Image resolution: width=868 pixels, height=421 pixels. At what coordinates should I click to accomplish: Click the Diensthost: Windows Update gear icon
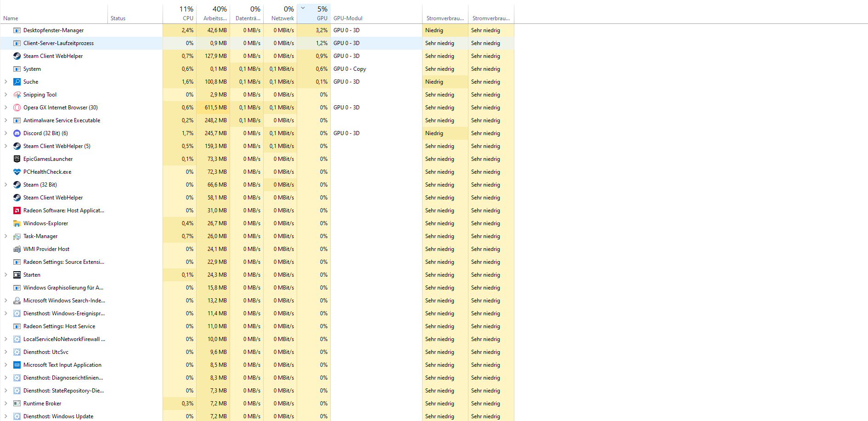(x=17, y=416)
